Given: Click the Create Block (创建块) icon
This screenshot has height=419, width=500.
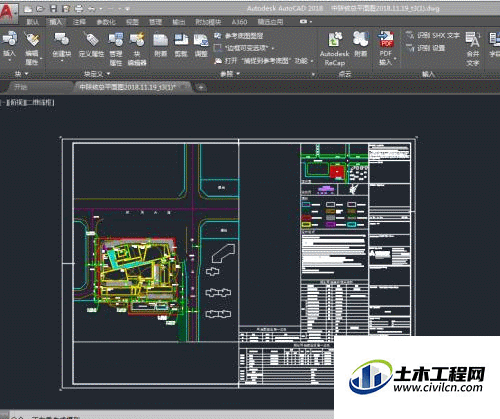Looking at the screenshot, I should tap(62, 39).
